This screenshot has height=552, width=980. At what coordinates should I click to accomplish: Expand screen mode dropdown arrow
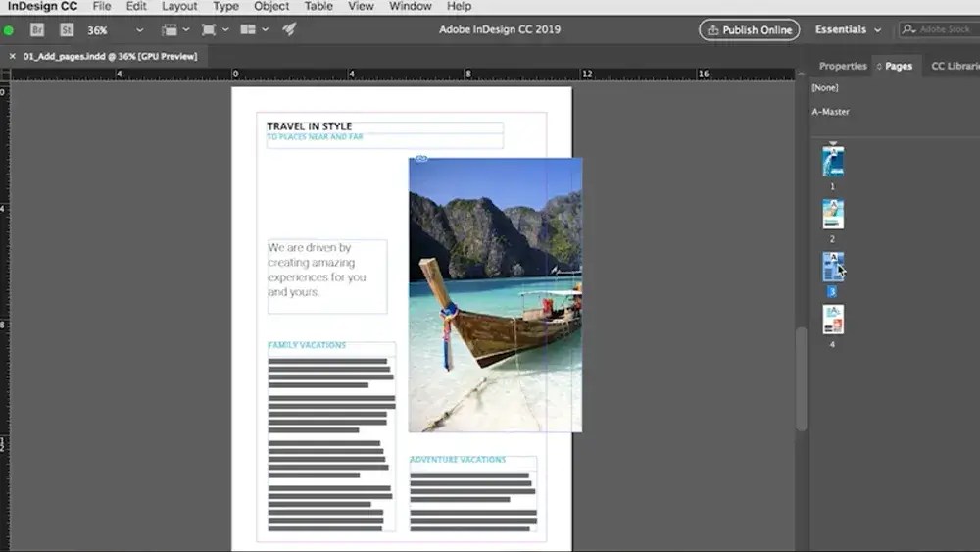click(x=225, y=29)
